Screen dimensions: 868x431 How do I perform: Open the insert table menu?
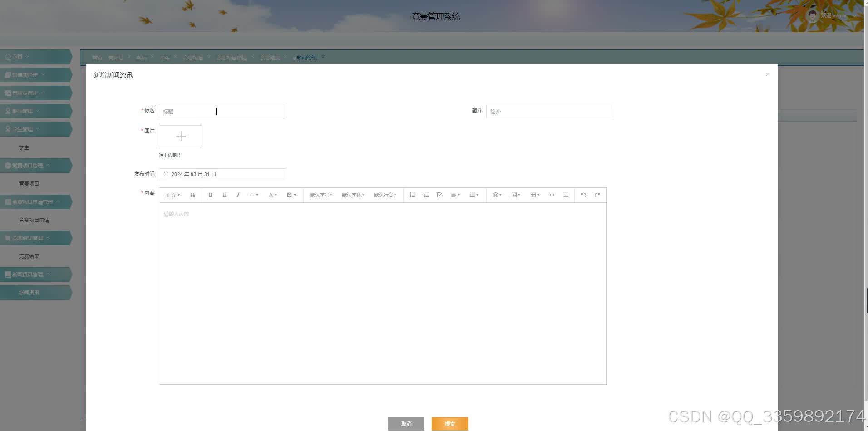click(535, 195)
